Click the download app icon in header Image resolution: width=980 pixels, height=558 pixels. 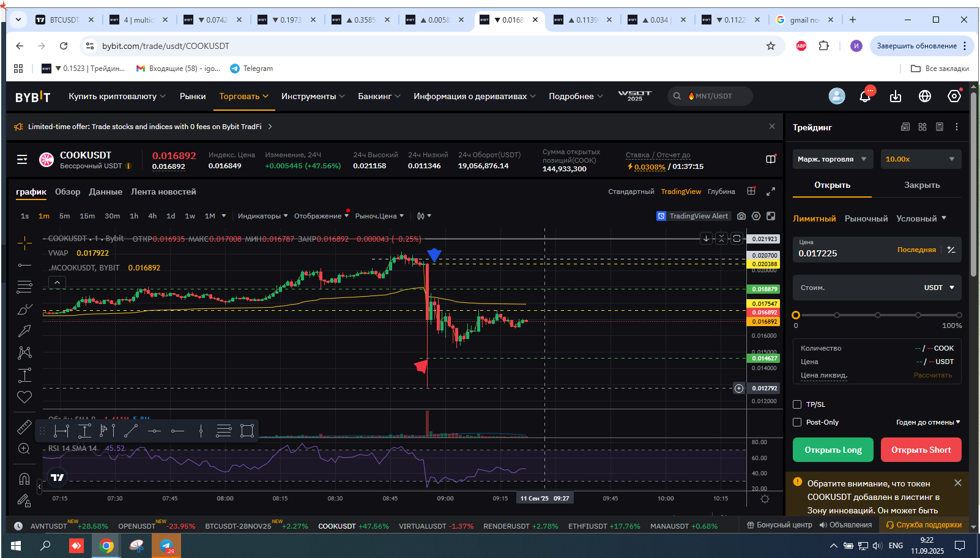[896, 96]
